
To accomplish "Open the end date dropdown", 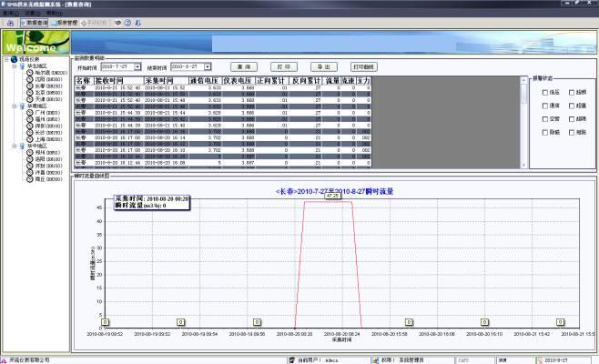I will [x=208, y=67].
